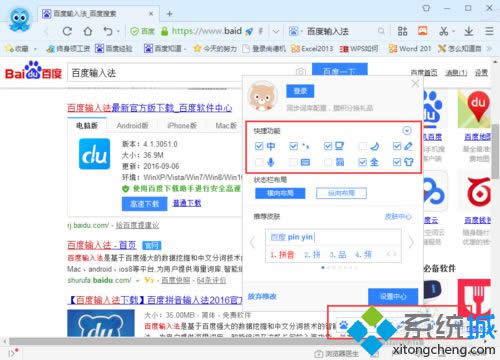
Task: Click the camera icon in Baidu search box
Action: [x=300, y=71]
